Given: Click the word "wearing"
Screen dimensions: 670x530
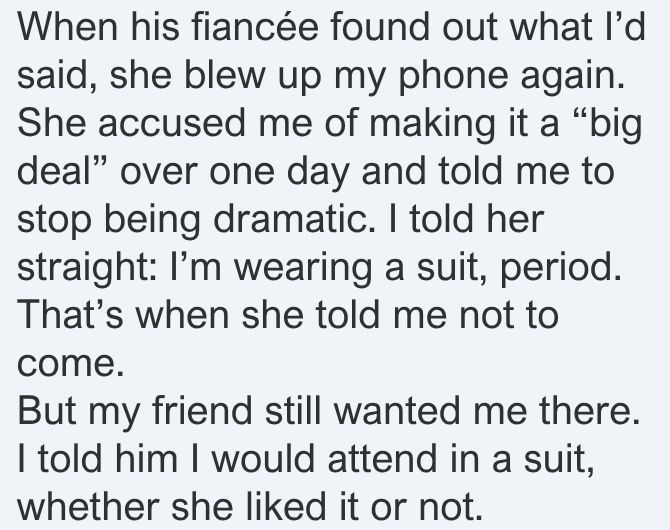Looking at the screenshot, I should [303, 269].
